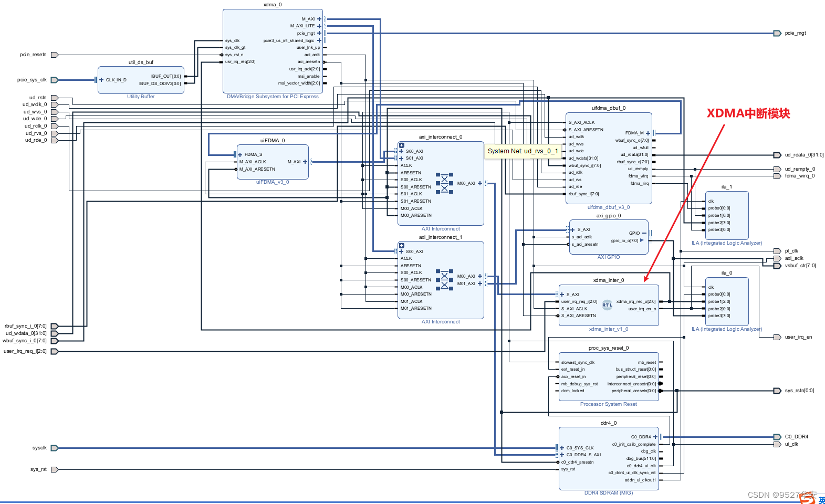Click the ud_rstn input port symbol
Screen dimensions: 825x504
pos(55,98)
